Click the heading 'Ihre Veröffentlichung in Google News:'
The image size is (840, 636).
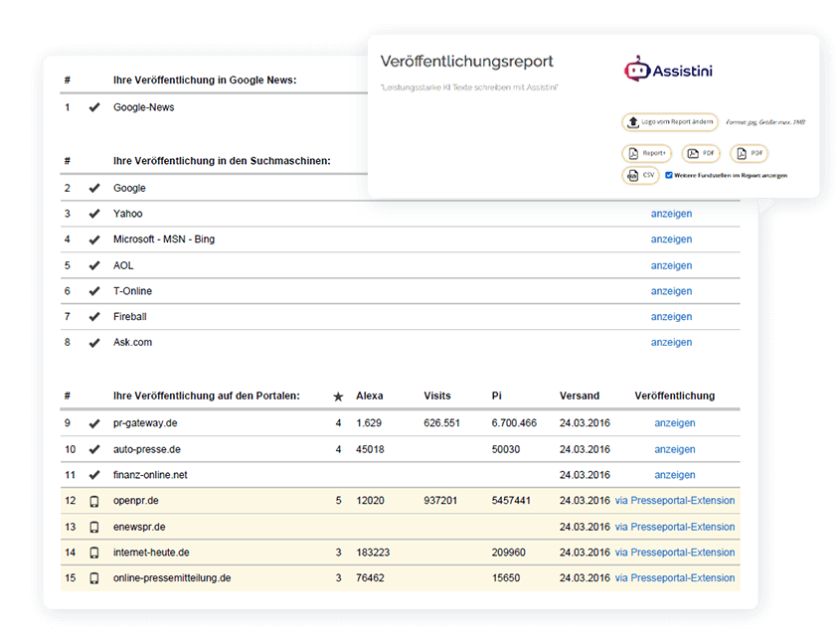coord(205,80)
